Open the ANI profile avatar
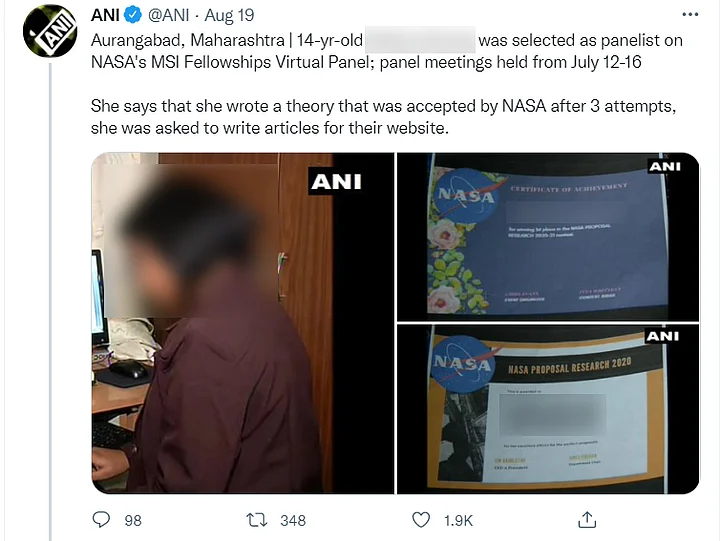This screenshot has height=541, width=720. tap(50, 31)
